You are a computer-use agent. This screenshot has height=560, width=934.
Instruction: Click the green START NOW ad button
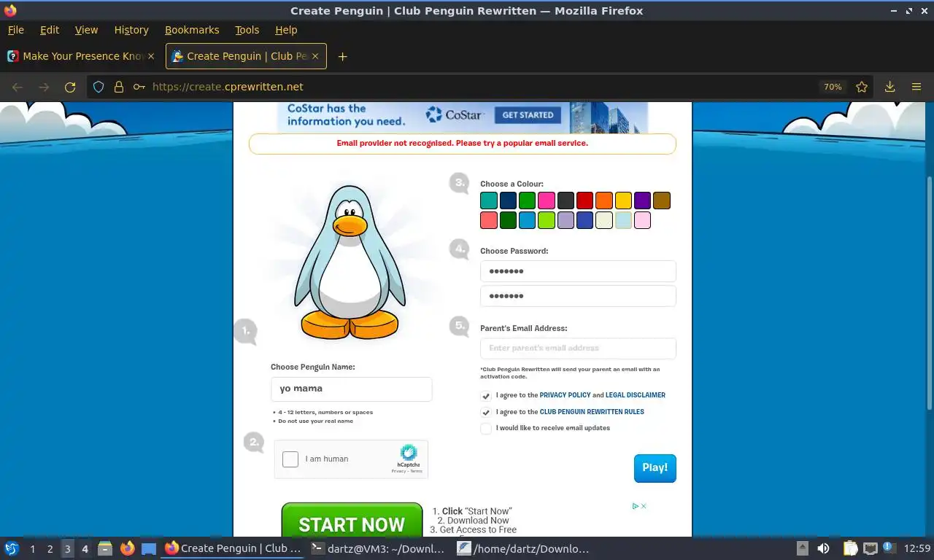point(352,521)
